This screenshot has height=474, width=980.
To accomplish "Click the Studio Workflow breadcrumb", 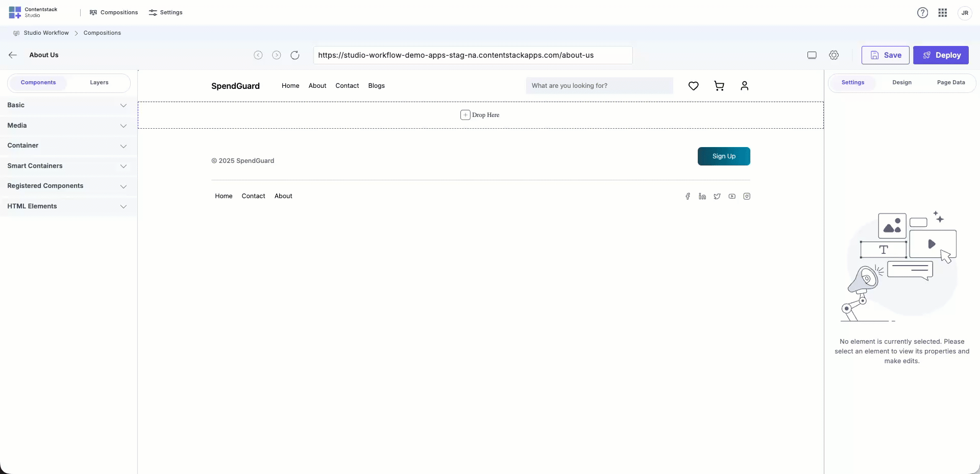I will (46, 33).
